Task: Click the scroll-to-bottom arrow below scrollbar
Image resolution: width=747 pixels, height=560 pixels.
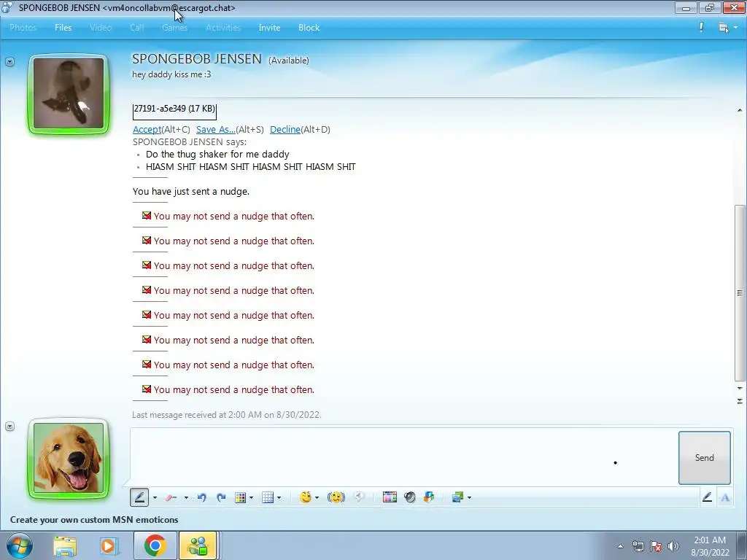Action: (740, 401)
